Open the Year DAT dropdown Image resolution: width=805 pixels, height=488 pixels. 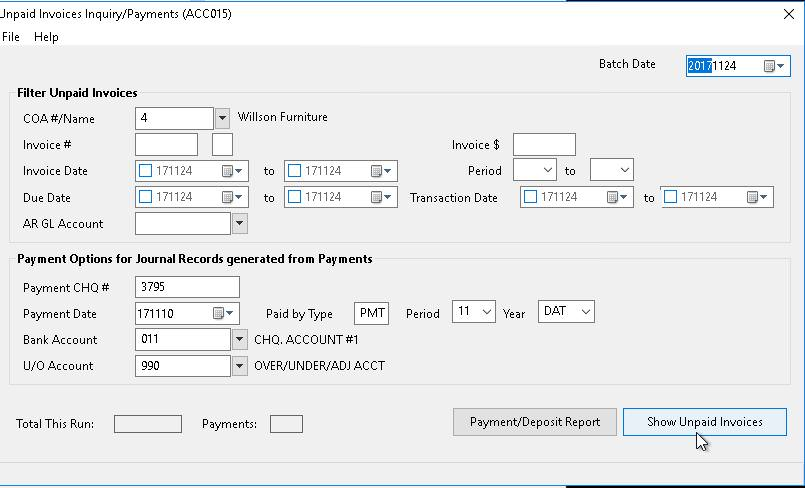[566, 311]
